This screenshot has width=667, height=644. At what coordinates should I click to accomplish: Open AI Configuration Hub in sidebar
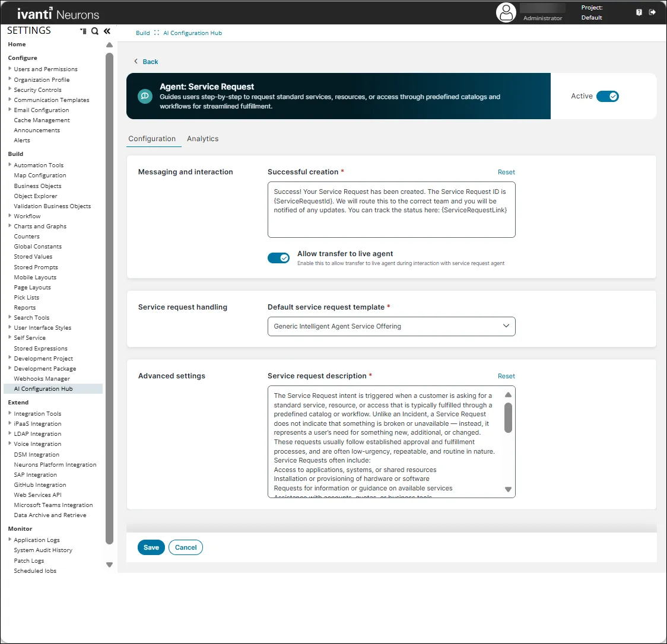43,389
